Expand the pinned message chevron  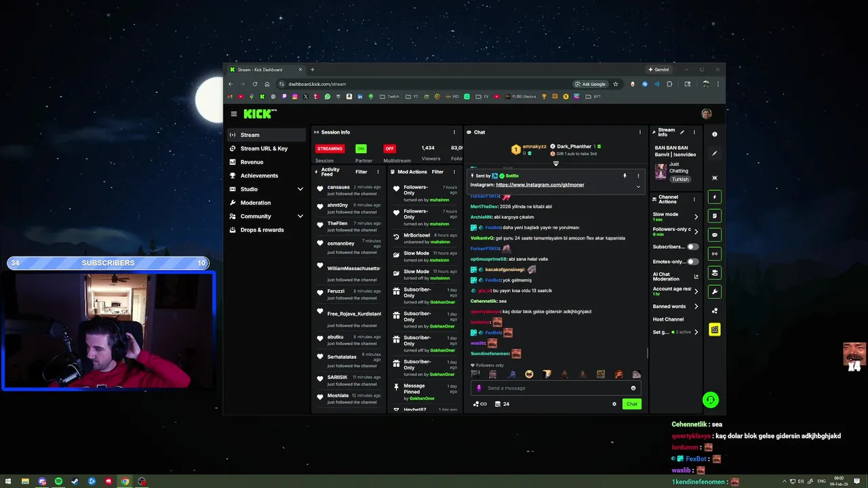pos(638,186)
